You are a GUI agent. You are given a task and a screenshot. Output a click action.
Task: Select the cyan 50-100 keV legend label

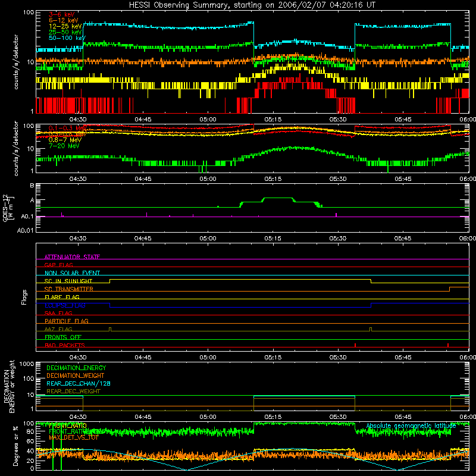pos(67,38)
